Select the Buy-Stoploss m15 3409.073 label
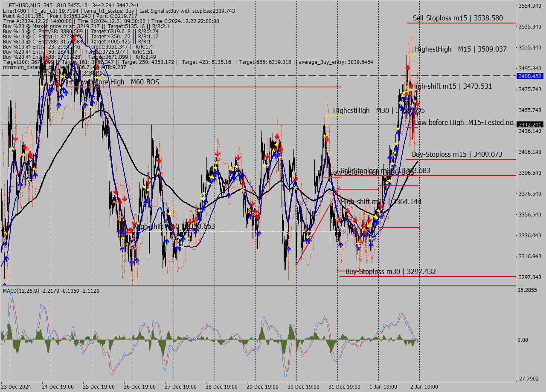The height and width of the screenshot is (392, 546). coord(457,155)
